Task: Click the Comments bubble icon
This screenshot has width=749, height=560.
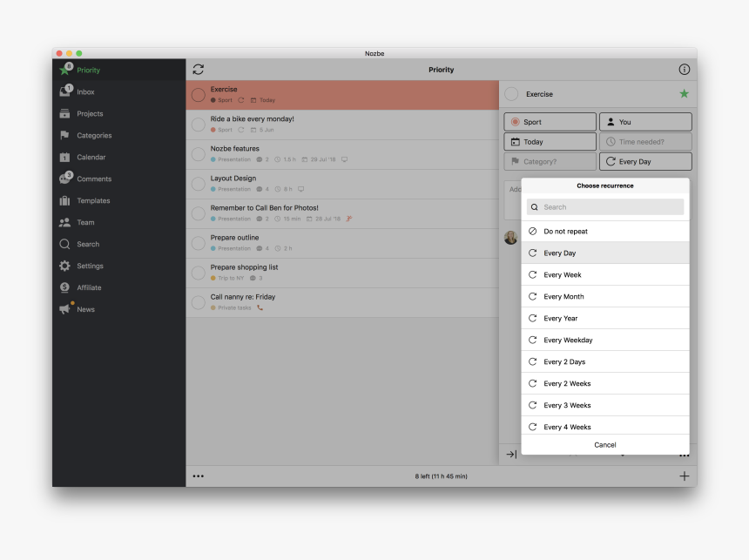Action: coord(65,179)
